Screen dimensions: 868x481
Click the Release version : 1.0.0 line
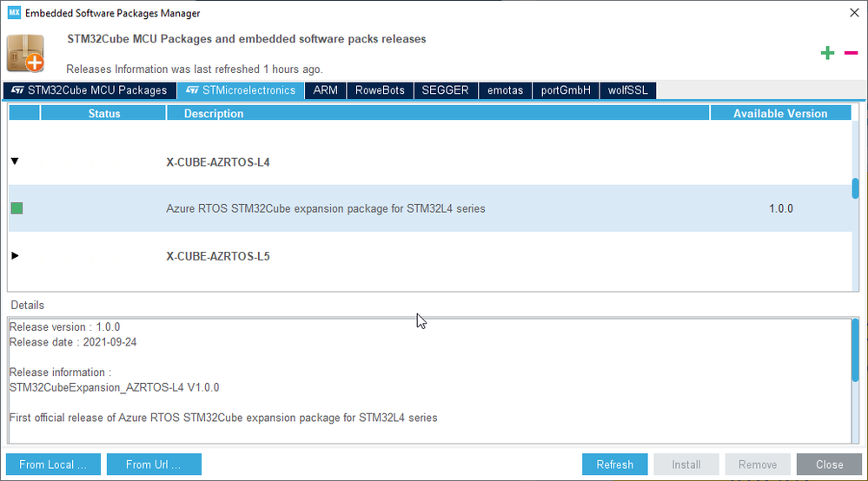pos(65,326)
